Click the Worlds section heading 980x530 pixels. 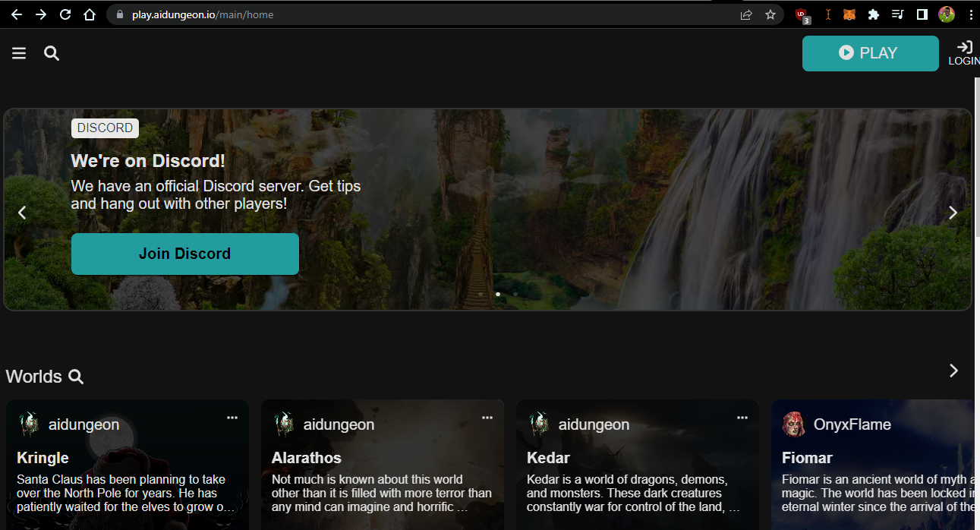click(34, 377)
